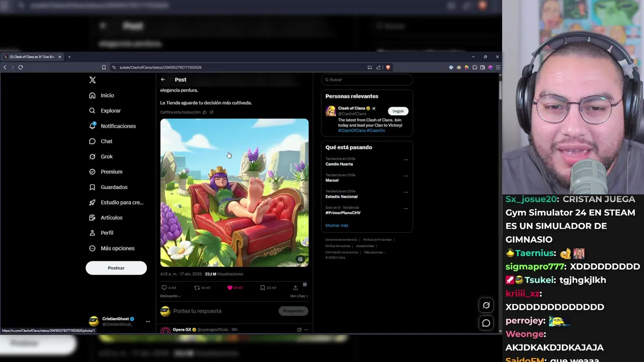Open Artículos in the sidebar

click(106, 218)
